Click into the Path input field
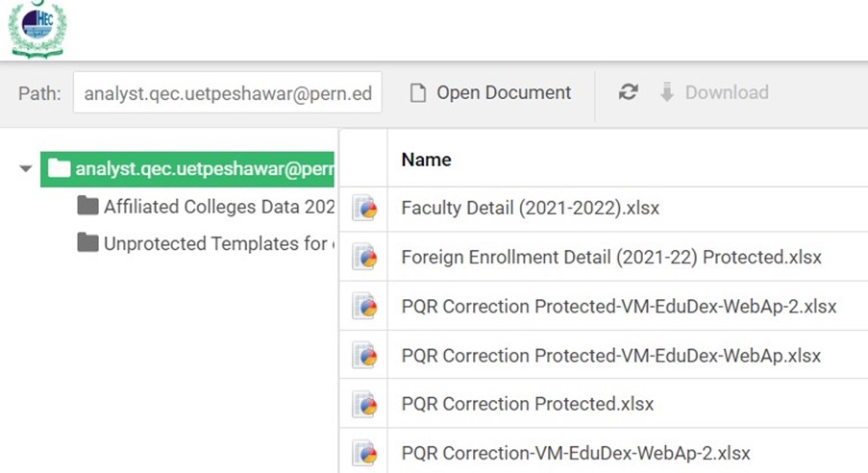868x473 pixels. pyautogui.click(x=227, y=93)
